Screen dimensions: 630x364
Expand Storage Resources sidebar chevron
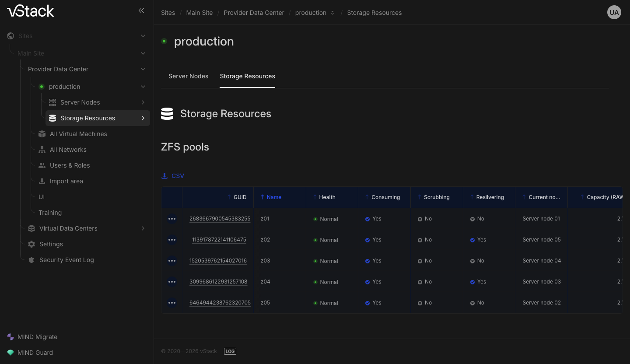point(143,118)
